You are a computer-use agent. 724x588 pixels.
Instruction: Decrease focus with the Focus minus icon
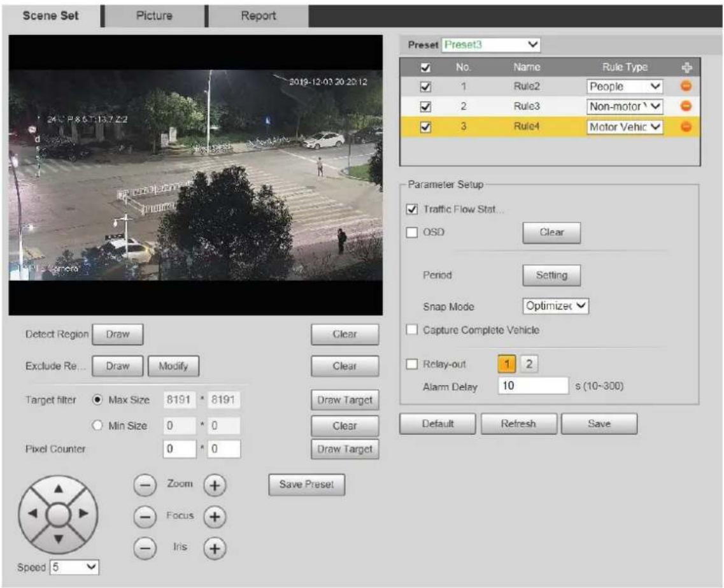coord(145,517)
